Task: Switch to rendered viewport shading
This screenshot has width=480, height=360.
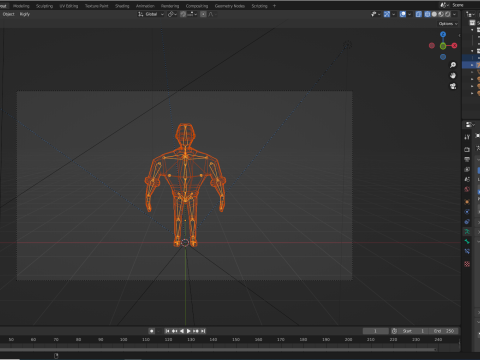Action: tap(448, 14)
